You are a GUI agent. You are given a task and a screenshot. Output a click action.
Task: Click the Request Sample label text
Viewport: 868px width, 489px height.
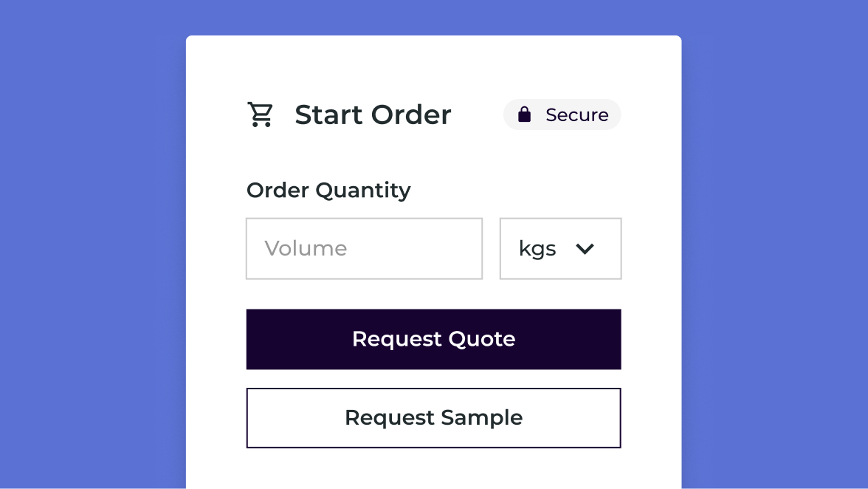433,418
